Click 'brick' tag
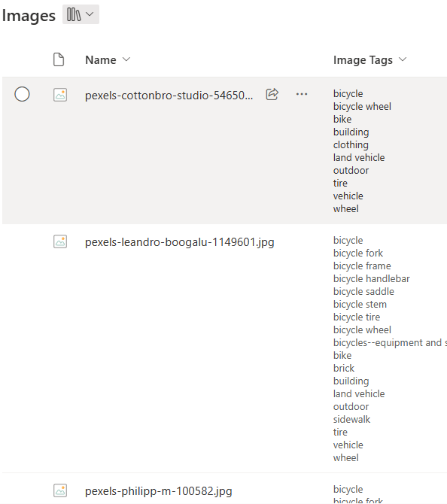Screen dimensions: 447x504 coord(344,369)
